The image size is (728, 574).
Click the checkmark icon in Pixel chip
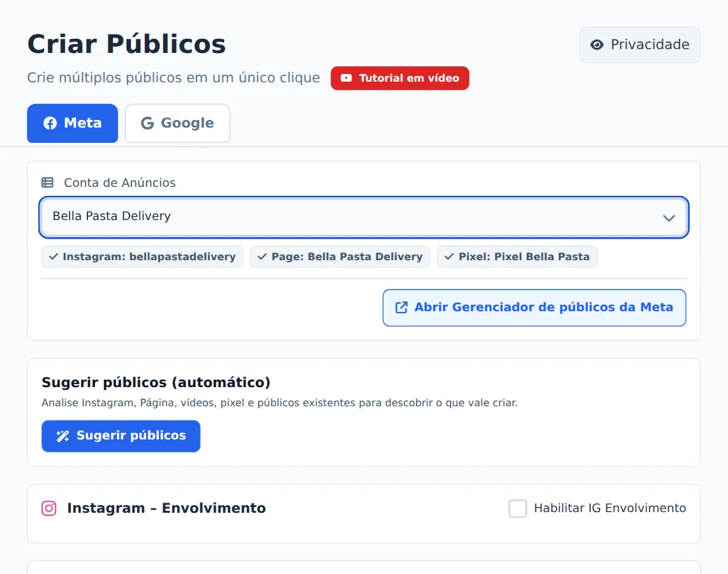pos(449,256)
